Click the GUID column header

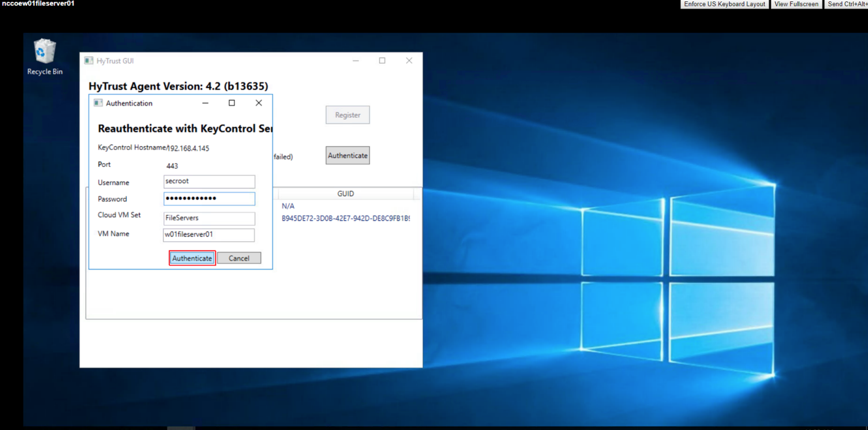[346, 194]
